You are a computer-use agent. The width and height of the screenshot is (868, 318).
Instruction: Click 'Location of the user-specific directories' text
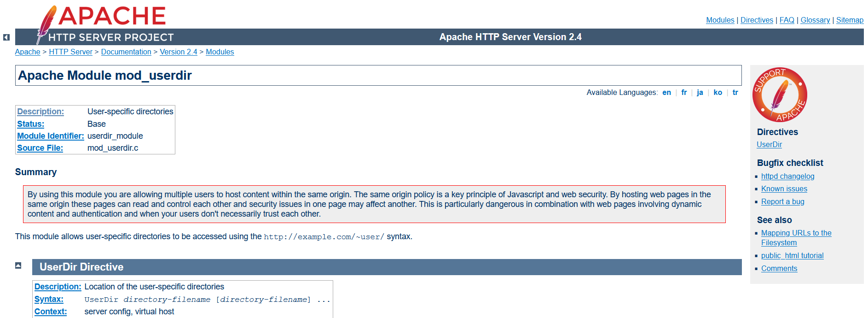154,287
